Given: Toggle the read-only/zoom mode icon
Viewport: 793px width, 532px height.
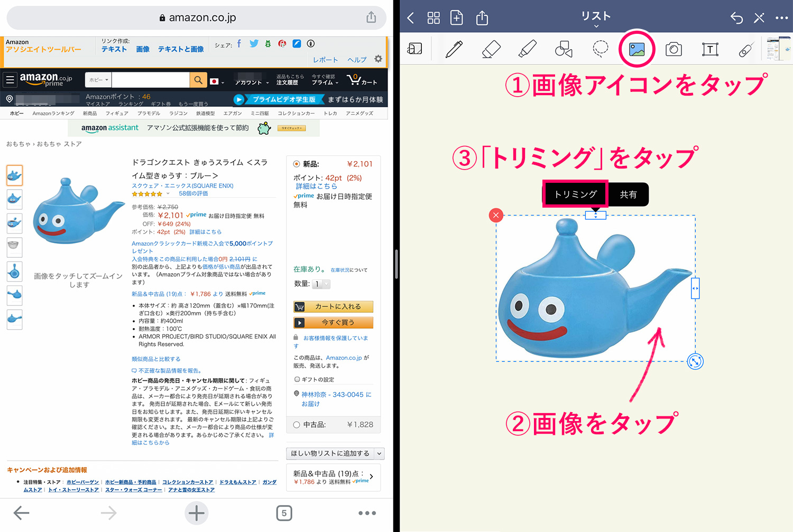Looking at the screenshot, I should (415, 49).
